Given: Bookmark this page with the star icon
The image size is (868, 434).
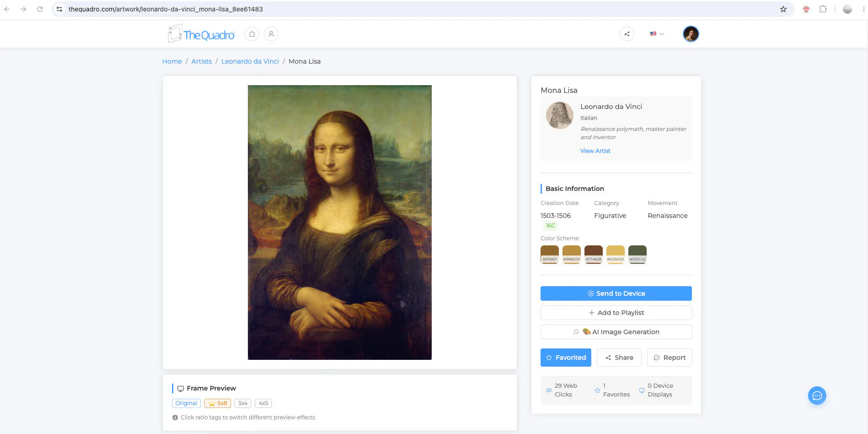Looking at the screenshot, I should pyautogui.click(x=783, y=9).
